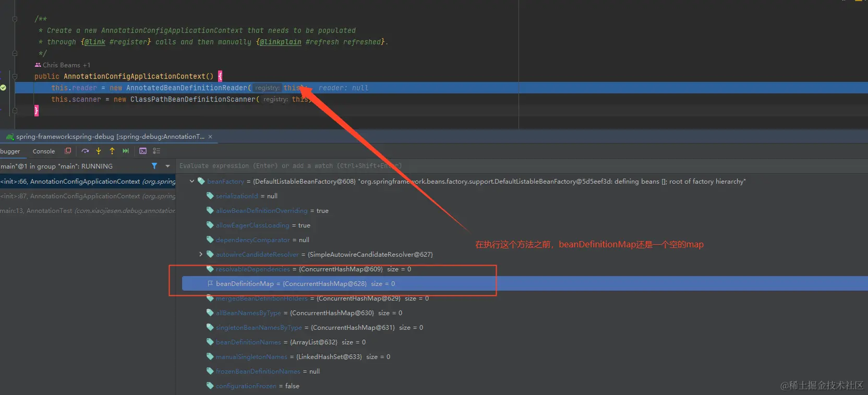Click the tag icon beside manualSingletonNames
The width and height of the screenshot is (868, 395).
210,356
